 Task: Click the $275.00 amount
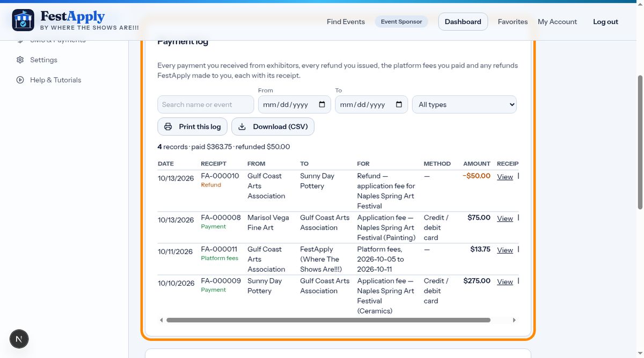click(477, 281)
